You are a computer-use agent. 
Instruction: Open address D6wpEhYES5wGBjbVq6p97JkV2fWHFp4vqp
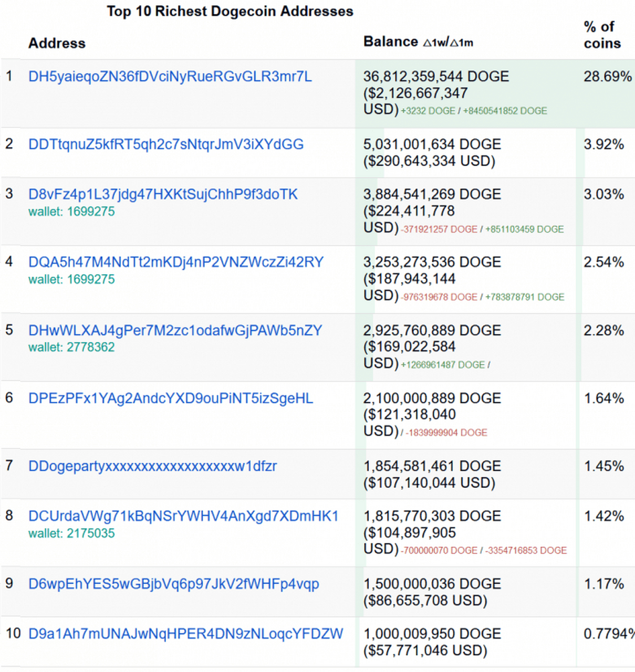click(174, 584)
